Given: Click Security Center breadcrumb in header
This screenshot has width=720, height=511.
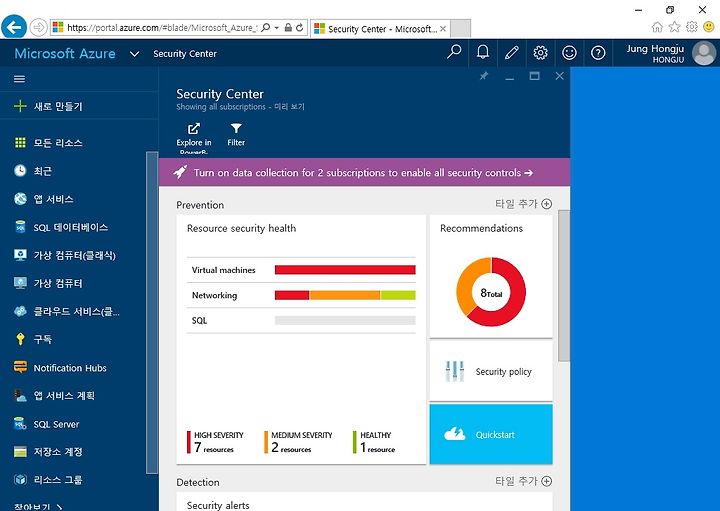Looking at the screenshot, I should pos(185,54).
